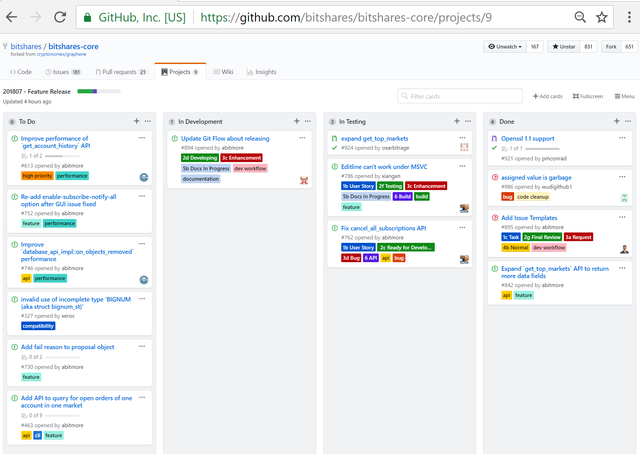Open Done column options menu
Viewport: 640px width, 454px height.
628,121
